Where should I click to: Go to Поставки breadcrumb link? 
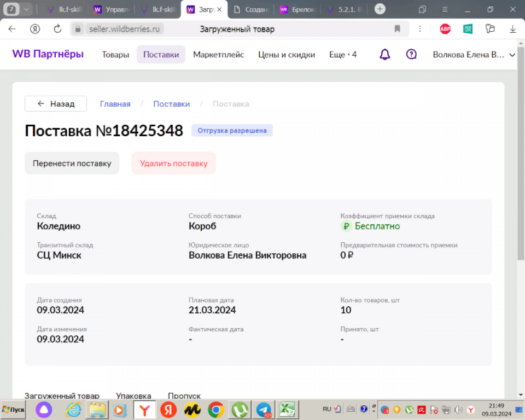pos(171,104)
